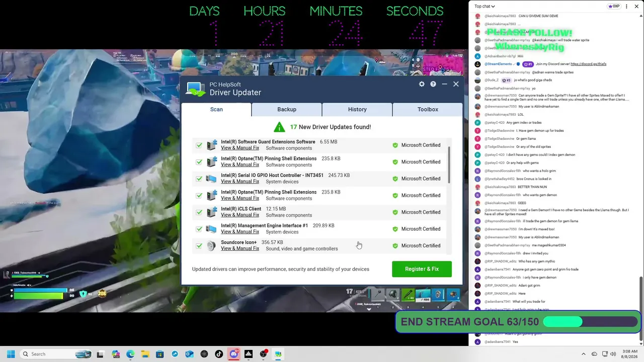644x362 pixels.
Task: Open Discord from the taskbar
Action: pos(233,354)
